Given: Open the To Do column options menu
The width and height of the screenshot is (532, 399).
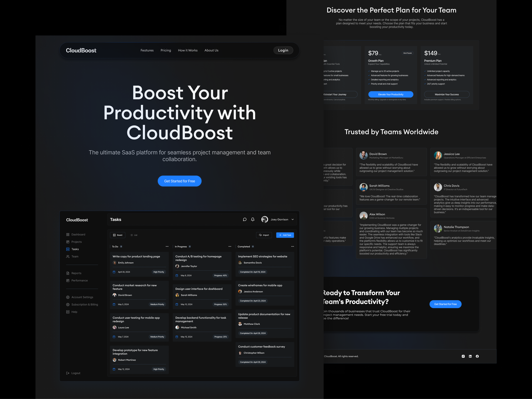Looking at the screenshot, I should click(x=167, y=247).
